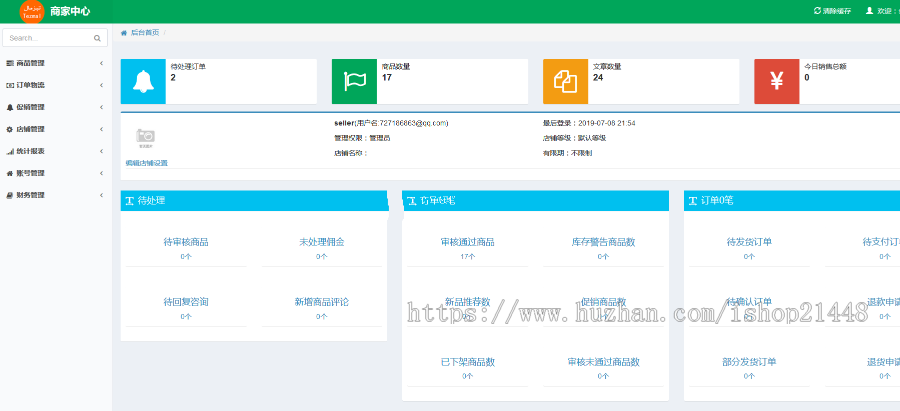Expand the 促销管理 menu chevron
Screen dimensions: 900x411
point(102,107)
